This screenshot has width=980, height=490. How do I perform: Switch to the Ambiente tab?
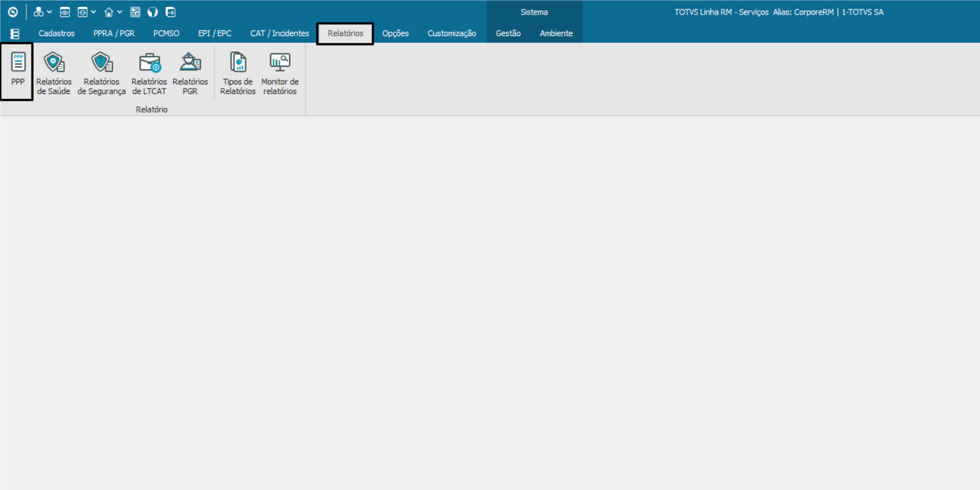click(x=556, y=33)
